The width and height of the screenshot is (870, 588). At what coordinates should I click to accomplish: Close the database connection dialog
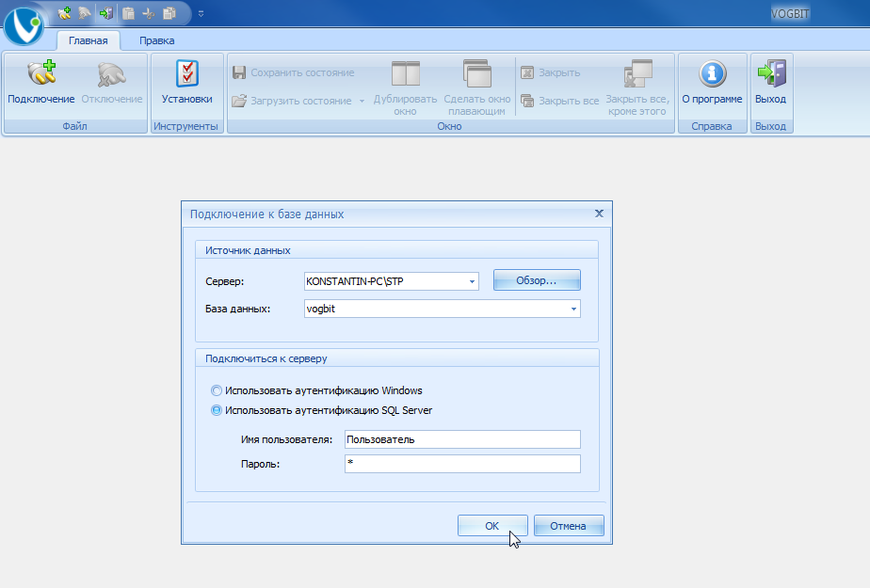coord(599,214)
